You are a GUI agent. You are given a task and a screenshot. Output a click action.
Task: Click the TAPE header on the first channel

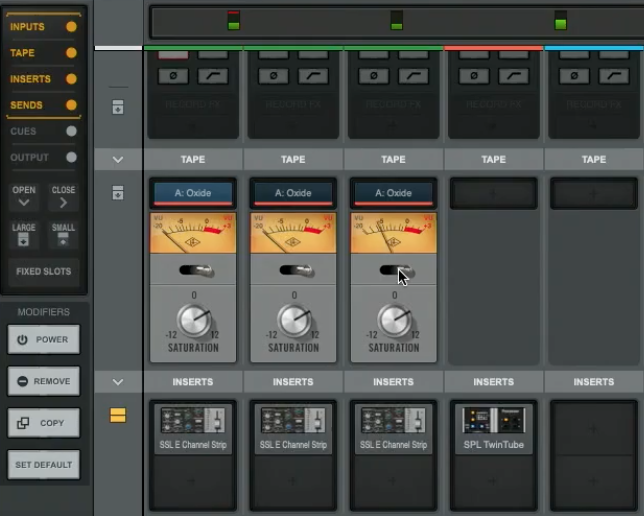193,159
